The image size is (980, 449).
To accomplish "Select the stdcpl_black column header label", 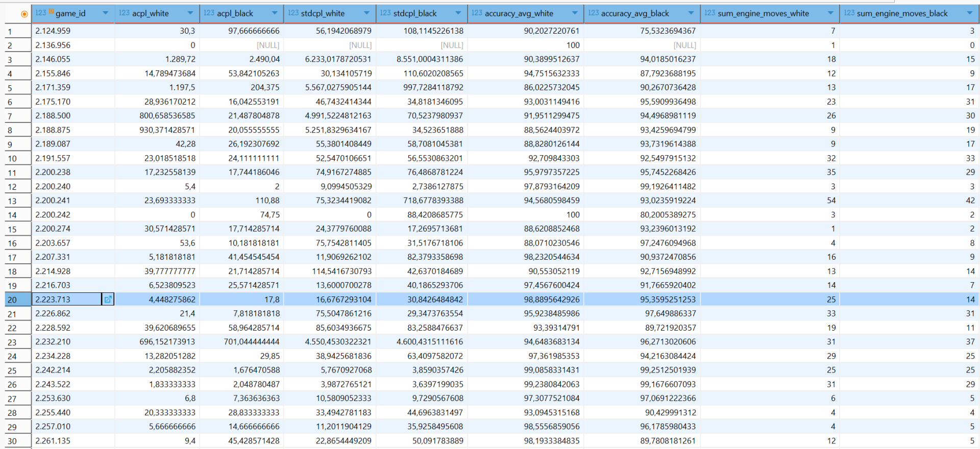I will [x=415, y=13].
